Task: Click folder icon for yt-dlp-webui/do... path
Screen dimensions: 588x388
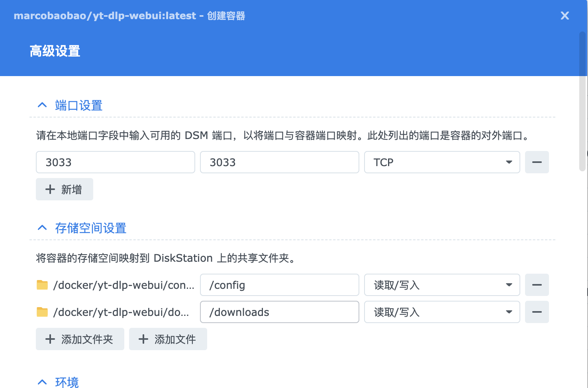Action: (x=42, y=312)
